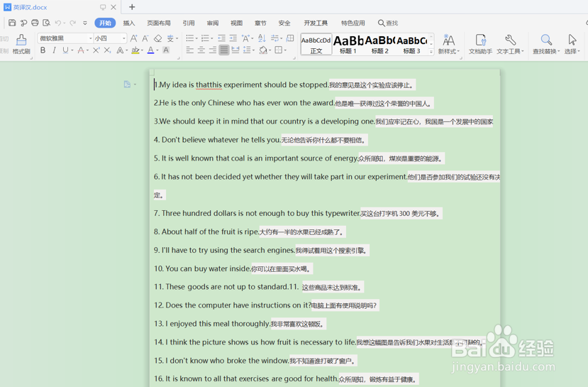Open the 特色应用 tab
Screen dimensions: 588x387
point(353,23)
